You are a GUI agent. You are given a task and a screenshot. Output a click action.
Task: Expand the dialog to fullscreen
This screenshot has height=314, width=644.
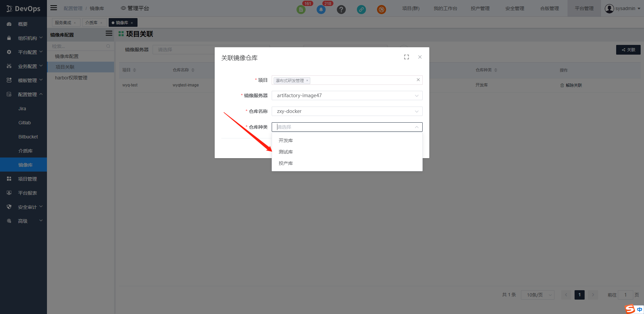pos(407,57)
